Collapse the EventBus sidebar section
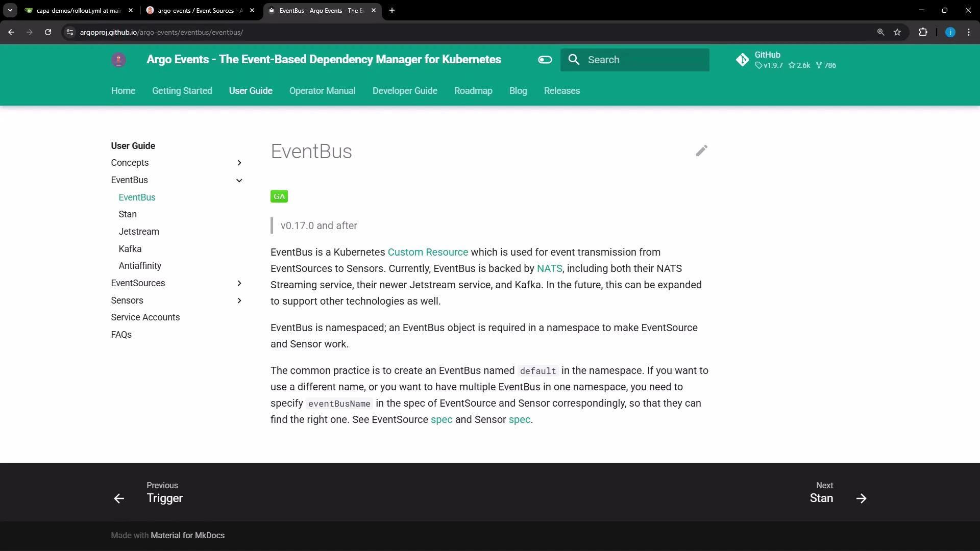Screen dimensions: 980x551 (x=239, y=180)
